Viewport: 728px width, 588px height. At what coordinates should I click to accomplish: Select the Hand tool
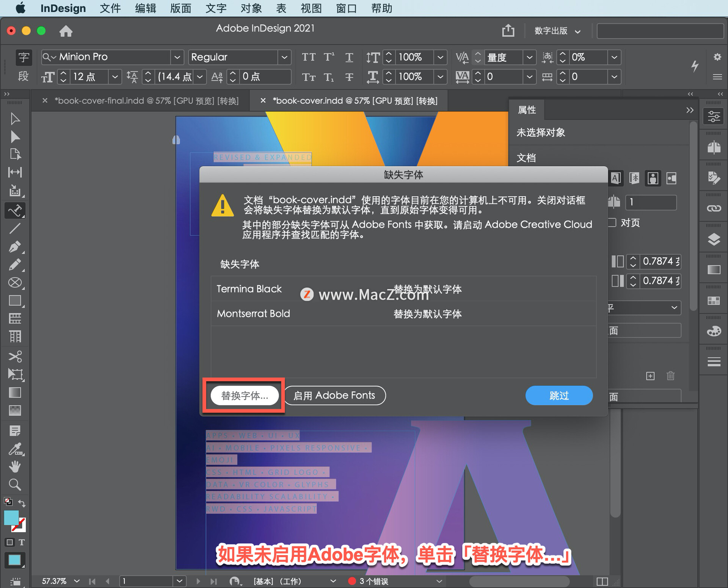15,466
